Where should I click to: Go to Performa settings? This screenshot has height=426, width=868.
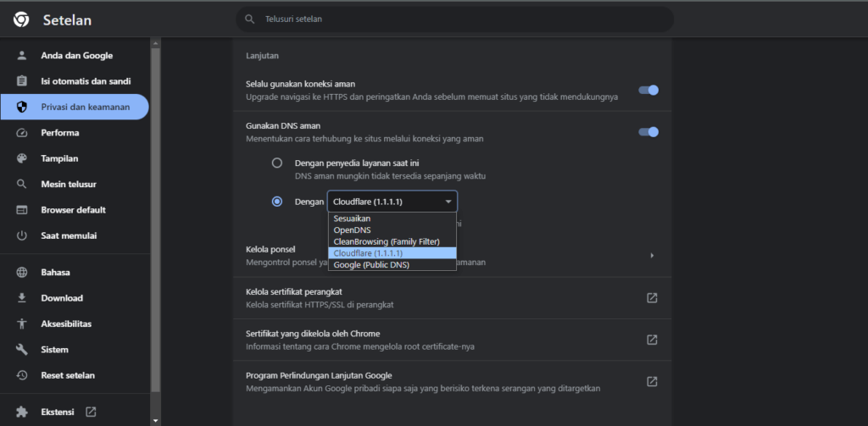coord(75,133)
